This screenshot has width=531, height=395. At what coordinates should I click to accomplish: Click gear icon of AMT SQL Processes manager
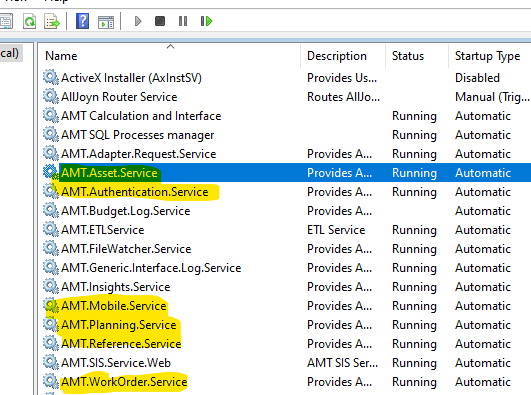(x=51, y=134)
